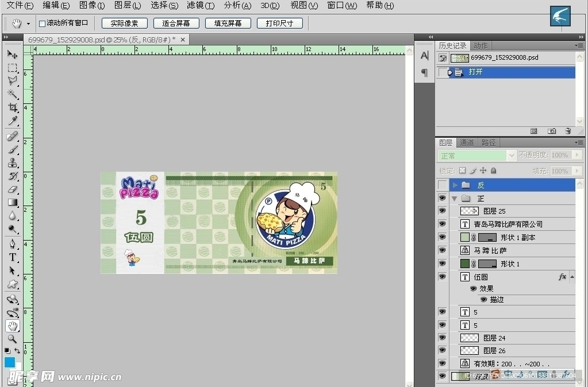
Task: Swap foreground and background colors
Action: [17, 351]
